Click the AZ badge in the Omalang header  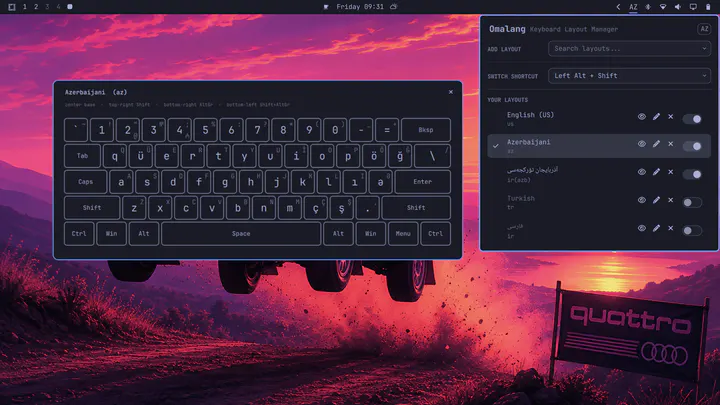coord(704,29)
